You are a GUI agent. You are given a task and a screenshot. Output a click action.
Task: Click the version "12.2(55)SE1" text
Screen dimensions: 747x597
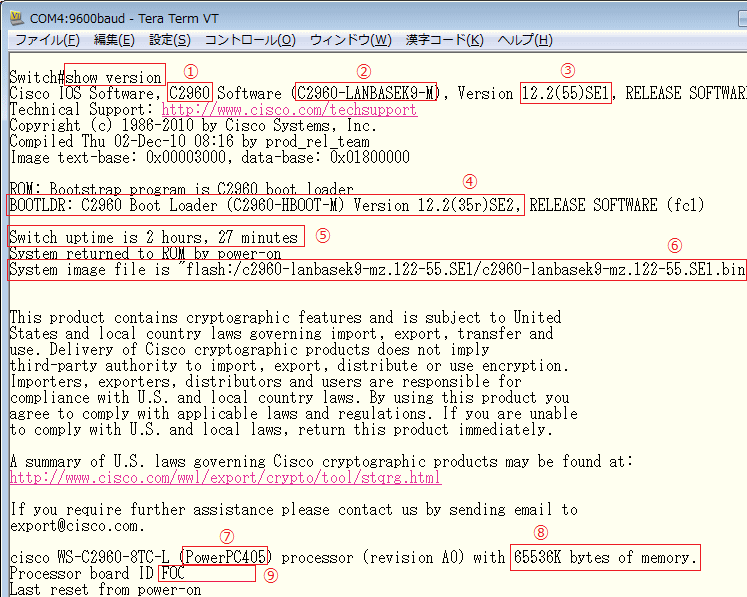click(565, 93)
